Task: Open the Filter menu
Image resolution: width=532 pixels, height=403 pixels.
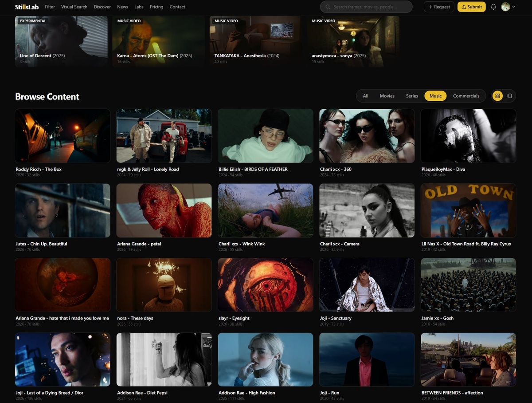Action: (x=50, y=7)
